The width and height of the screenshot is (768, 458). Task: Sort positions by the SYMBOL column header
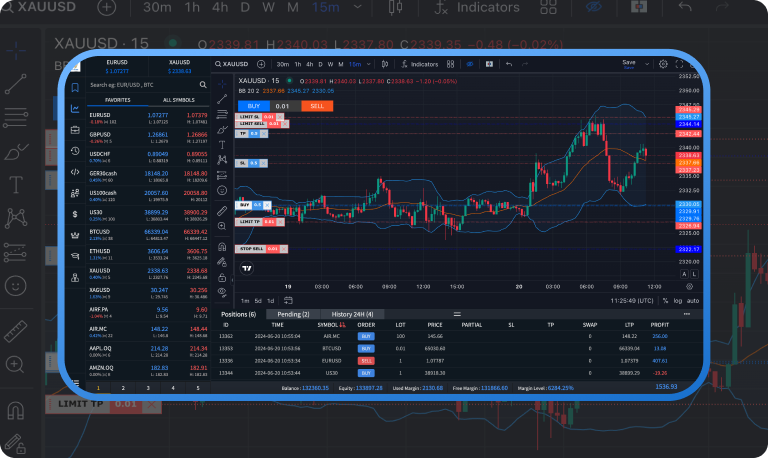pos(331,325)
